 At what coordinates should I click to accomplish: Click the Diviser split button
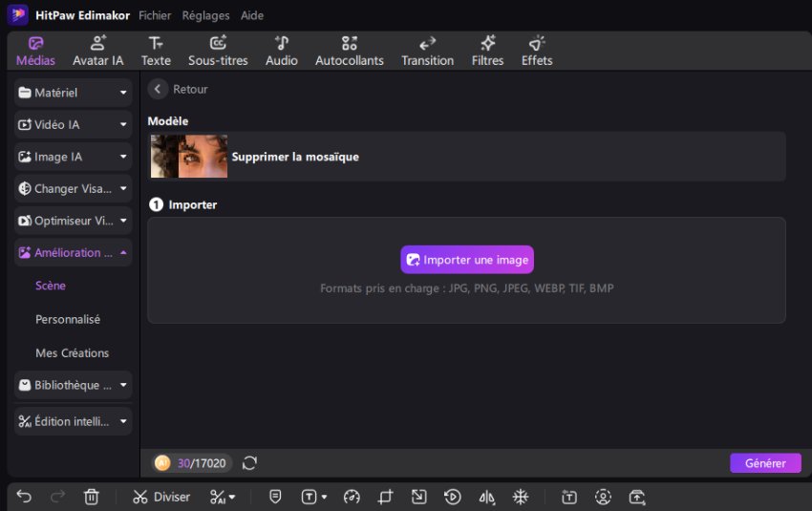[161, 497]
